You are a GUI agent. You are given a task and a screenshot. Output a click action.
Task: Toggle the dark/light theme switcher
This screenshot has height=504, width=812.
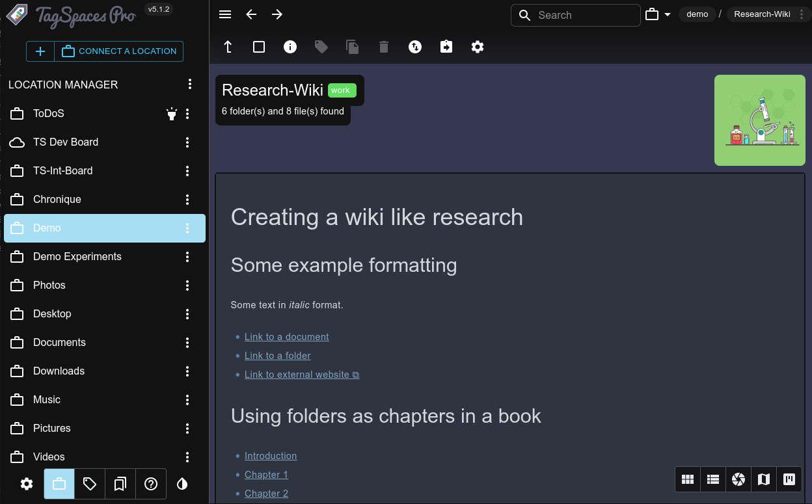click(182, 484)
